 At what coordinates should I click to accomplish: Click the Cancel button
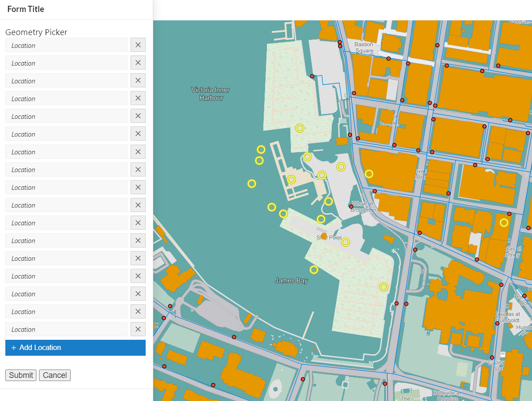coord(55,375)
